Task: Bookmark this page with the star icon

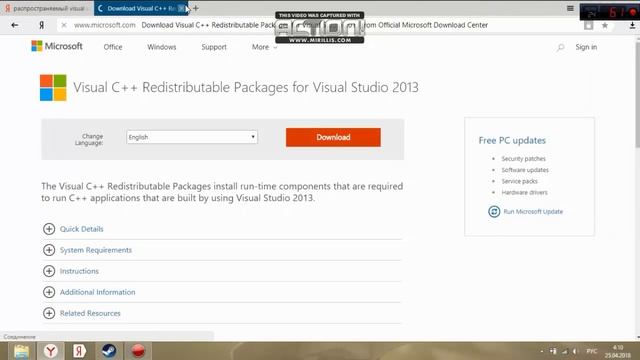Action: pyautogui.click(x=605, y=25)
